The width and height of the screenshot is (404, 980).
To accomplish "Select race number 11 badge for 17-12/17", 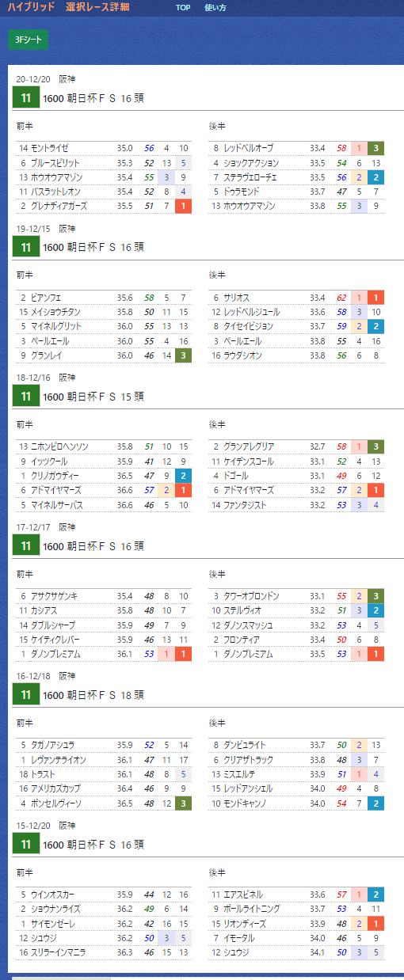I will click(26, 545).
